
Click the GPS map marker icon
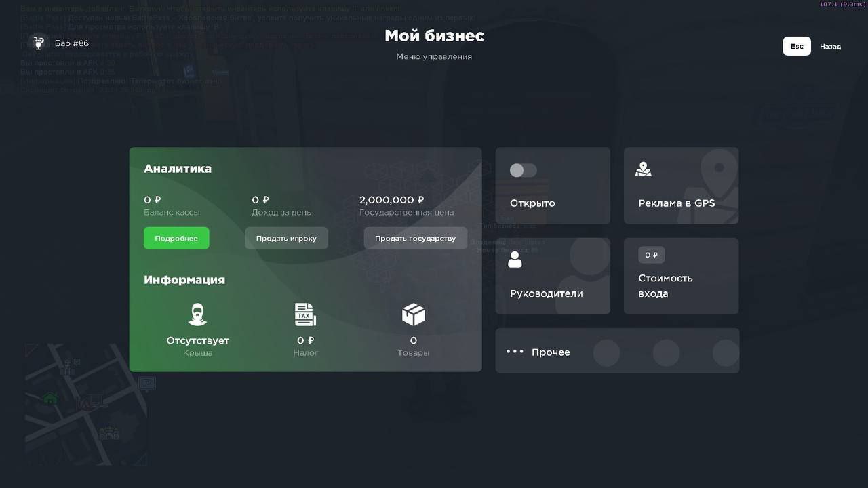point(643,169)
